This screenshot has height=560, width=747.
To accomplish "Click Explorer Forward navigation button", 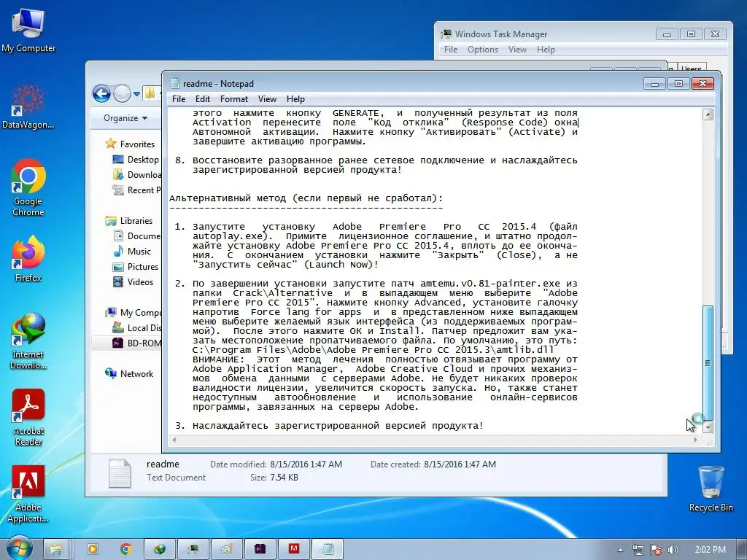I will [x=122, y=93].
